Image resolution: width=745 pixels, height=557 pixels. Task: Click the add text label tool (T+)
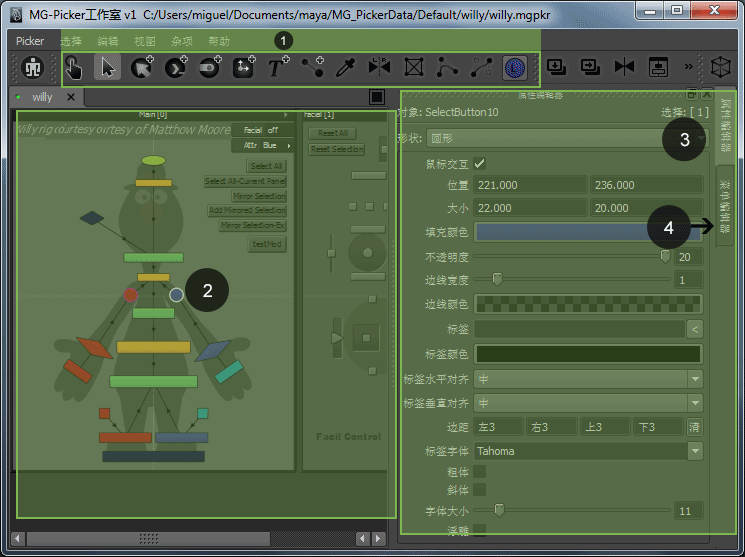click(x=278, y=68)
